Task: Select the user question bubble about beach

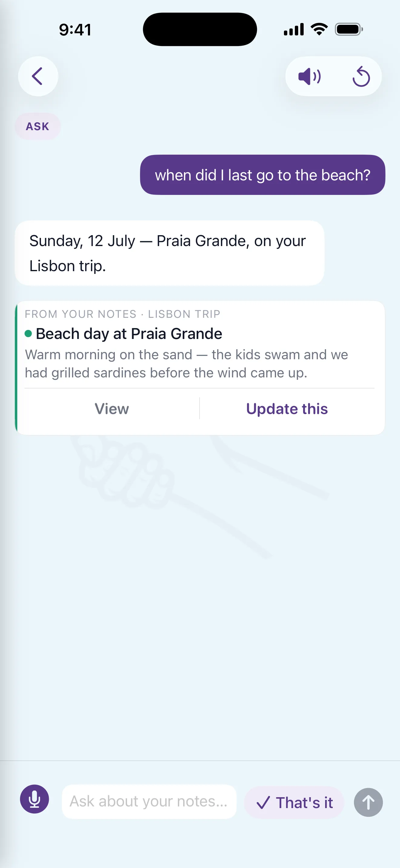Action: 263,175
